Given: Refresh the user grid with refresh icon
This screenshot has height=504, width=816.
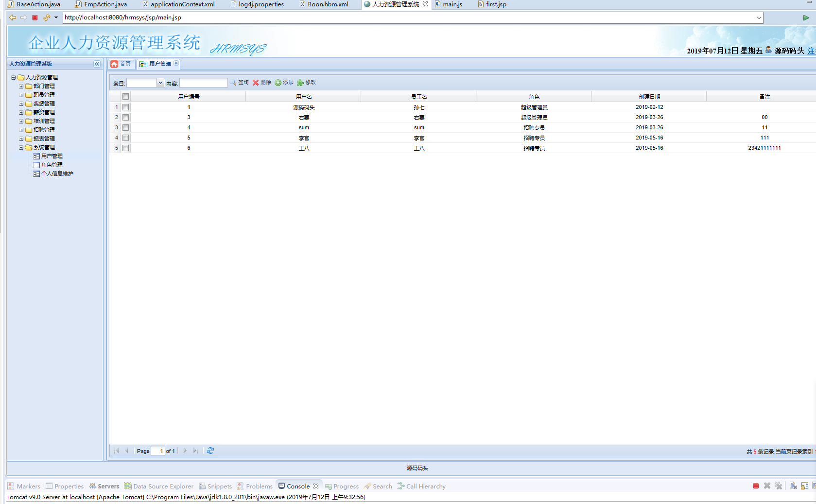Looking at the screenshot, I should tap(210, 451).
